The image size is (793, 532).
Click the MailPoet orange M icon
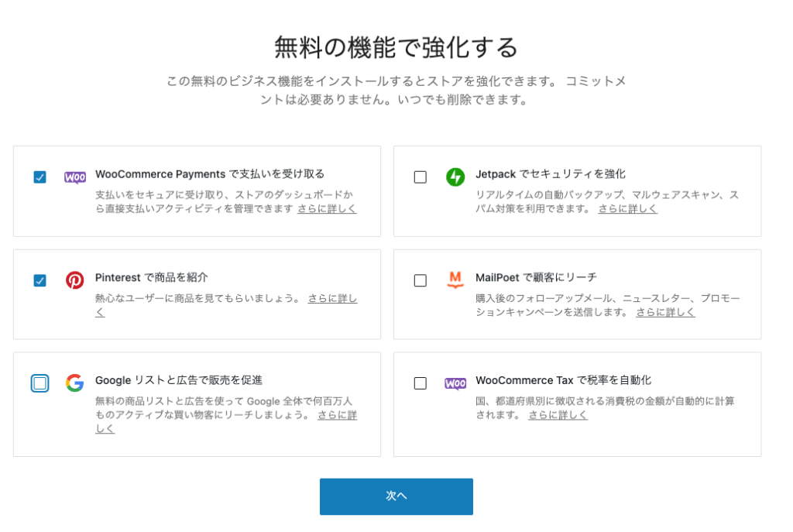click(455, 280)
